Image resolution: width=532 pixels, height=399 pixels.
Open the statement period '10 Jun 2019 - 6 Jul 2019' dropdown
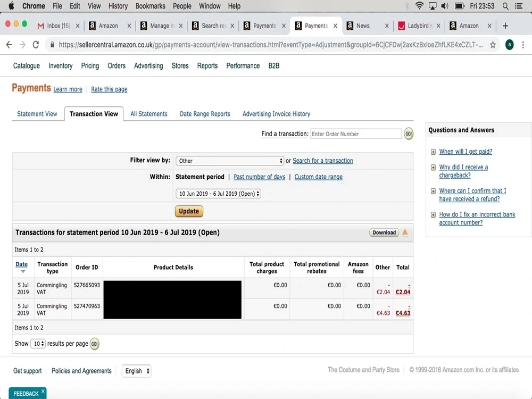(218, 194)
